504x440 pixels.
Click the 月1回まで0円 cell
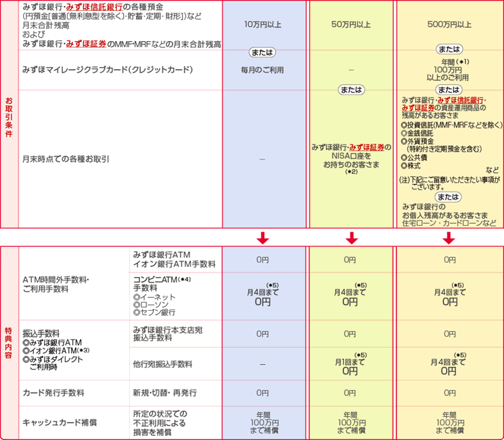pos(350,364)
